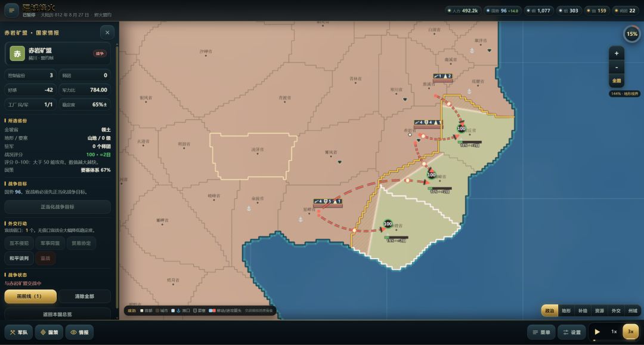This screenshot has width=644, height=345.
Task: Click the 15% circular progress indicator
Action: 632,34
